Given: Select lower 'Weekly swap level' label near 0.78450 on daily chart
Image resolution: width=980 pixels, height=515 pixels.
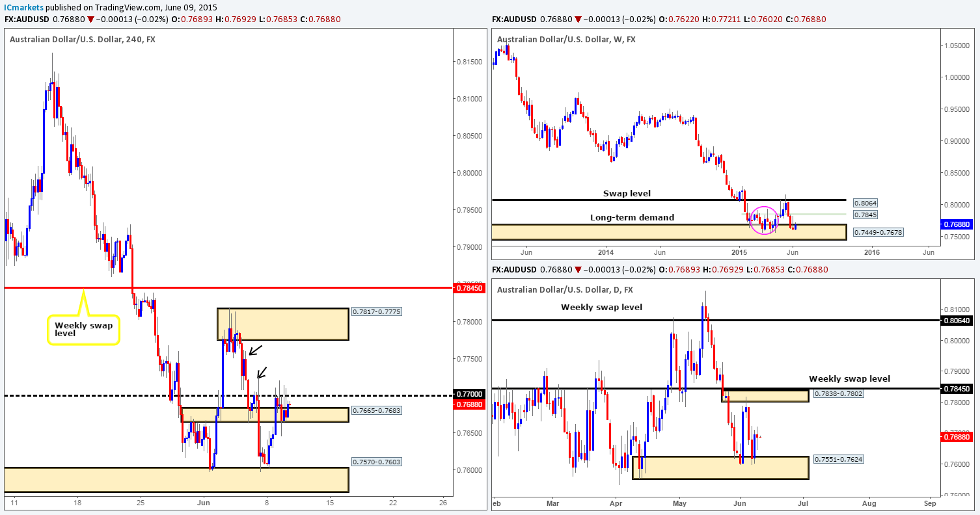Looking at the screenshot, I should 849,378.
